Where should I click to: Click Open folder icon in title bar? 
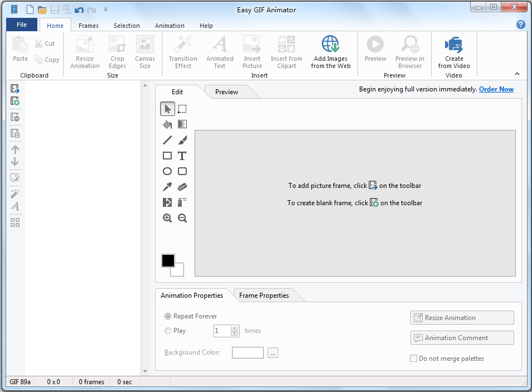[42, 10]
